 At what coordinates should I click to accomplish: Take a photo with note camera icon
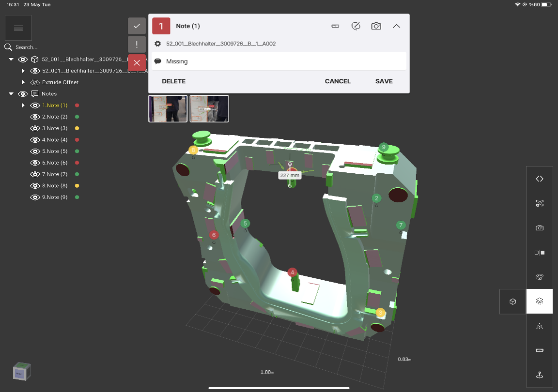pyautogui.click(x=376, y=26)
